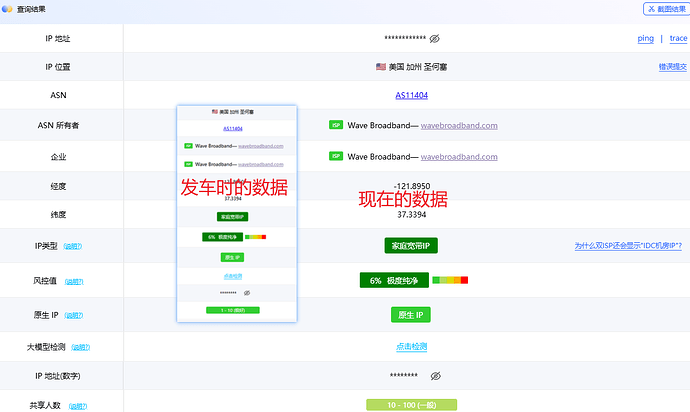Image resolution: width=690 pixels, height=412 pixels.
Task: Click the ISP badge in ASN 所有者 row
Action: tap(336, 125)
